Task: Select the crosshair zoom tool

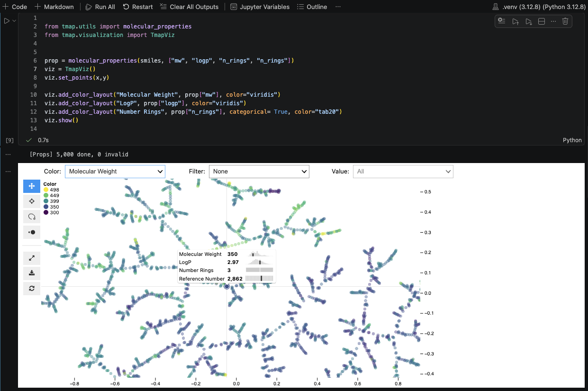Action: (x=32, y=201)
